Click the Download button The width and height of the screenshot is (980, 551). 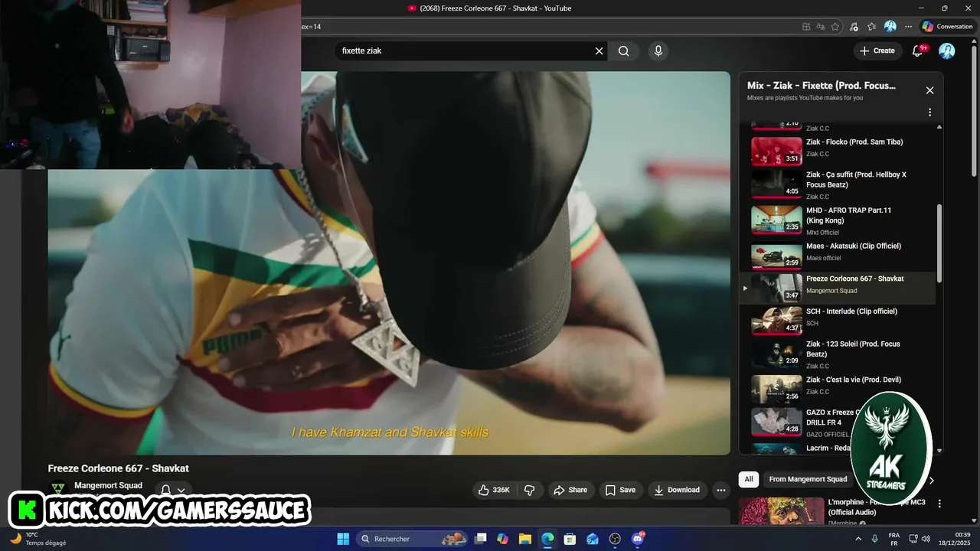click(x=677, y=490)
